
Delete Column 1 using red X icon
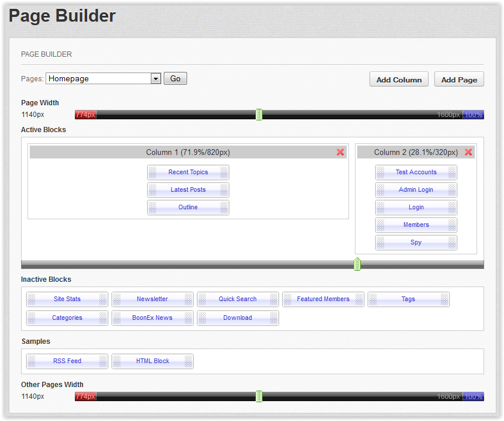pos(340,152)
